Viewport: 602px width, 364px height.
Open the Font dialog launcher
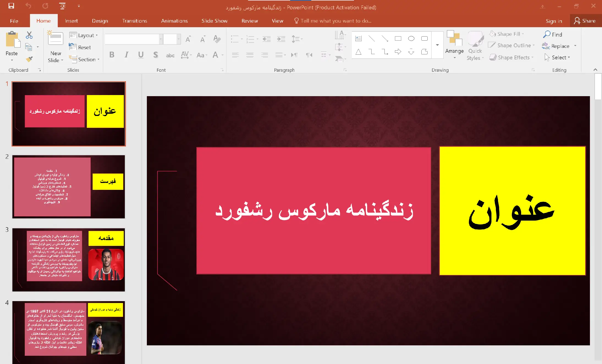point(222,70)
